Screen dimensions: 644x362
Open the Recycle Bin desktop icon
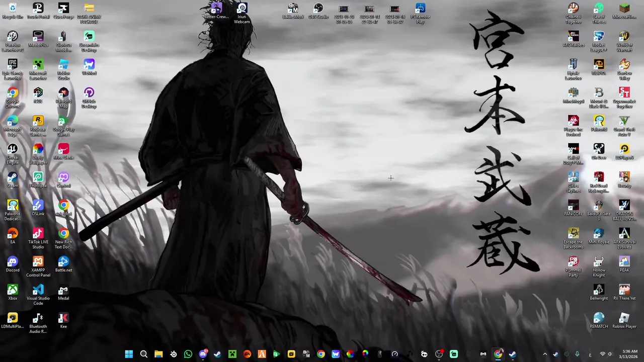tap(13, 11)
